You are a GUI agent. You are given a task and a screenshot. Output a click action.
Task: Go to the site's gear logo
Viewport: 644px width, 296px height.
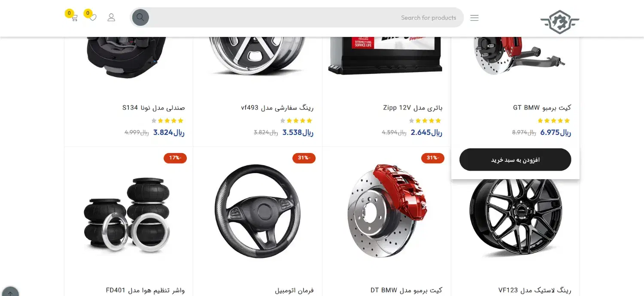pyautogui.click(x=560, y=22)
